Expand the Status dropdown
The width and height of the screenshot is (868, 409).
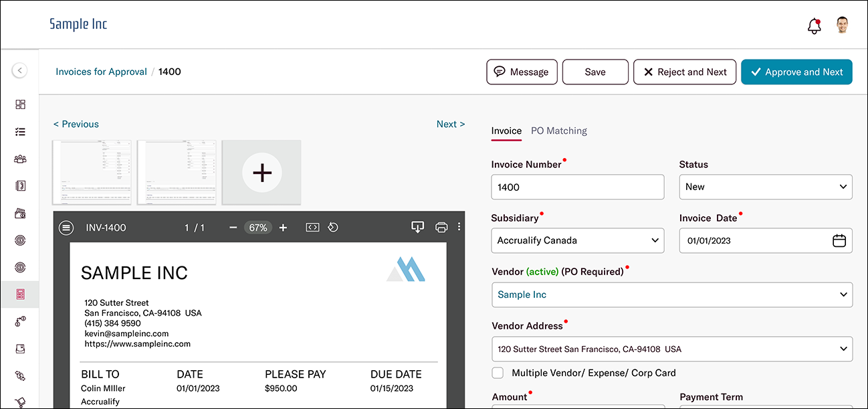click(x=766, y=187)
